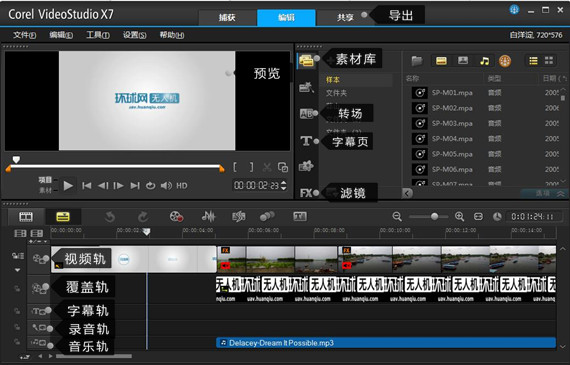570x365 pixels.
Task: Switch library to list view
Action: click(x=533, y=61)
